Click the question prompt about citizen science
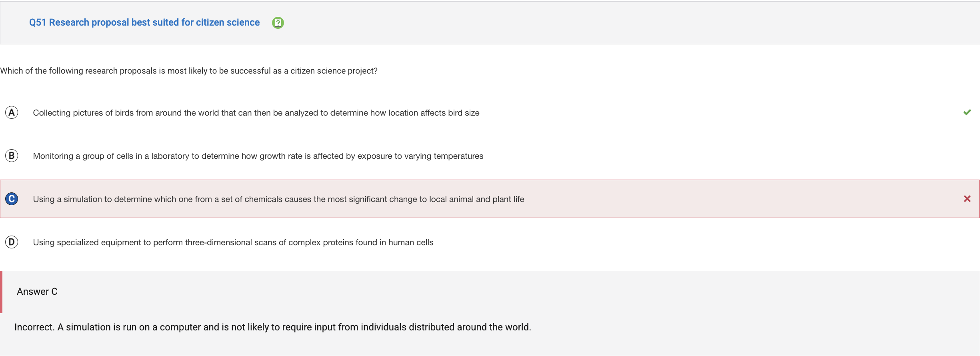Image resolution: width=980 pixels, height=356 pixels. point(189,71)
